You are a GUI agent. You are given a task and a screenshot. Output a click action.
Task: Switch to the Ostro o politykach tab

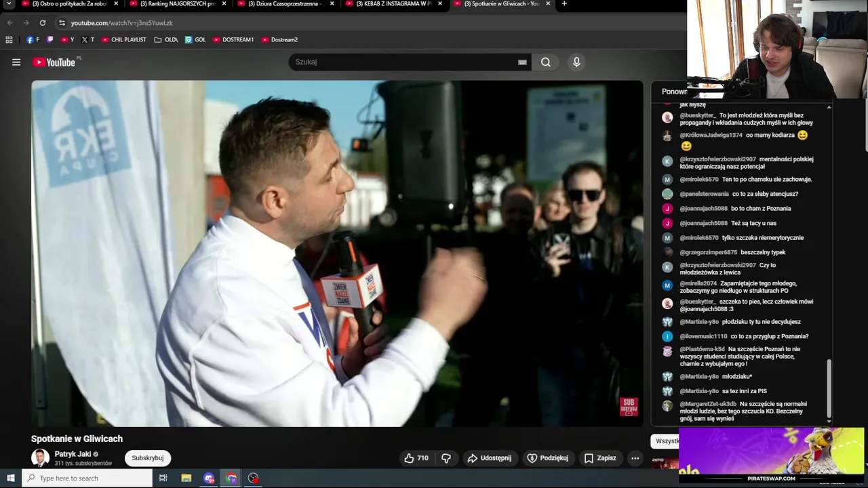click(x=70, y=4)
